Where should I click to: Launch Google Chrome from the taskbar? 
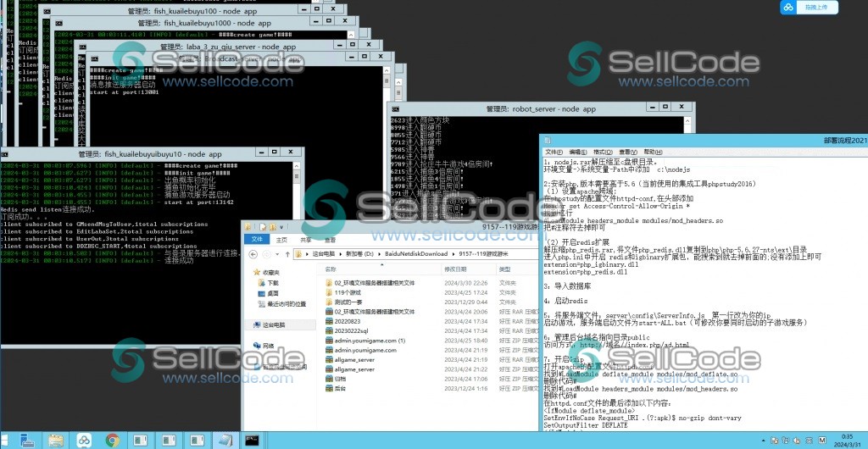113,441
